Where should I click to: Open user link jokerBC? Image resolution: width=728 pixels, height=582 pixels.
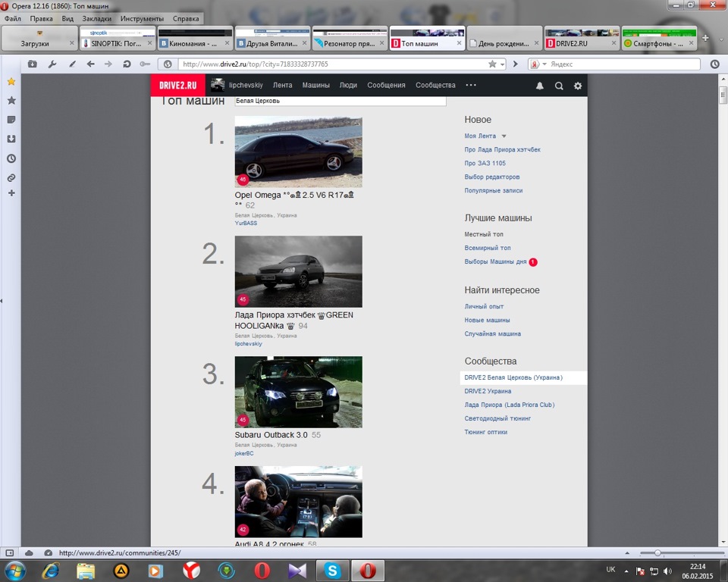[244, 453]
